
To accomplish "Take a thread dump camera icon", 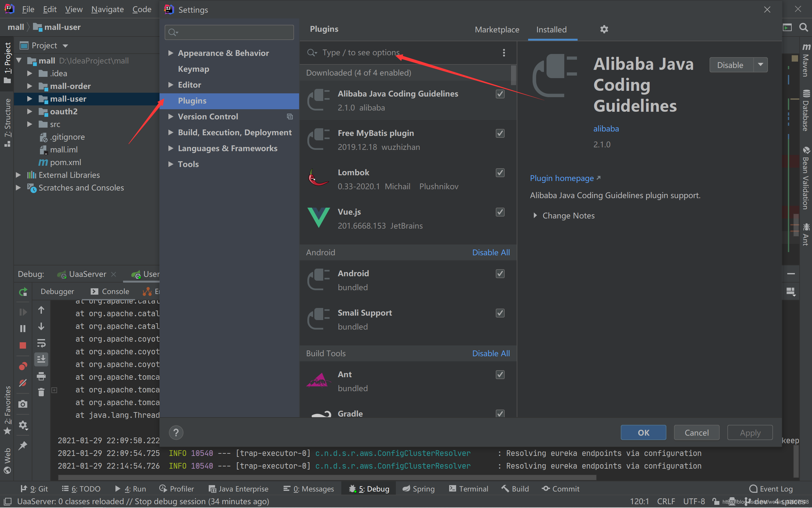I will [23, 404].
